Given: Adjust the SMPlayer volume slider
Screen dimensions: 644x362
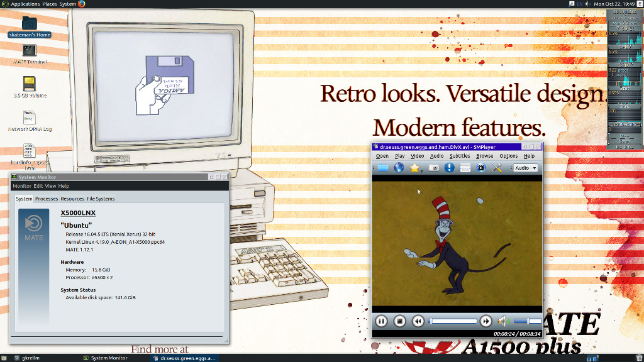Looking at the screenshot, I should (528, 321).
